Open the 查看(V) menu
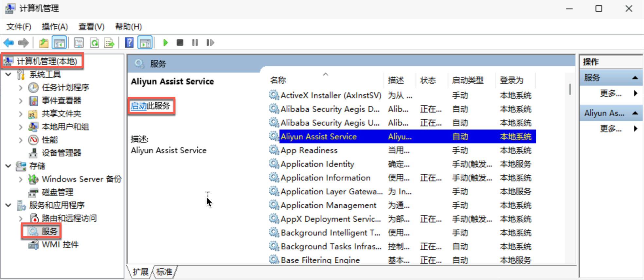This screenshot has width=644, height=280. [x=91, y=27]
